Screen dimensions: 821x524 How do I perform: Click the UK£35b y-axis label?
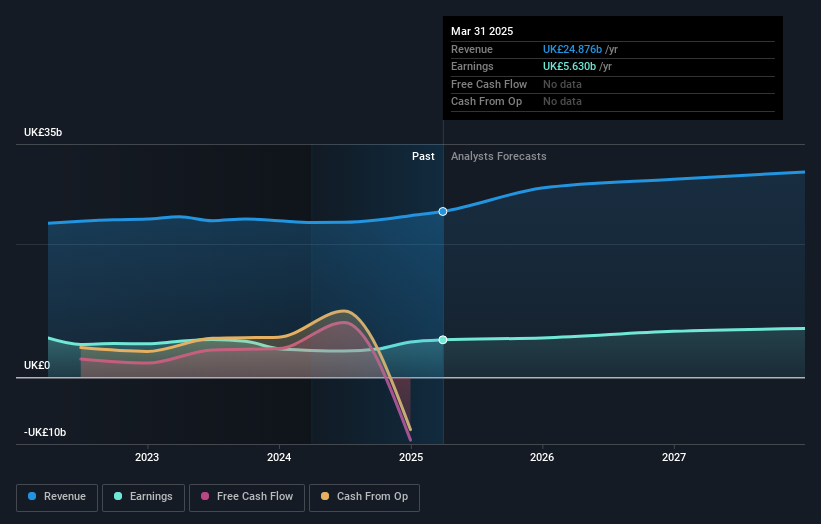click(x=43, y=132)
